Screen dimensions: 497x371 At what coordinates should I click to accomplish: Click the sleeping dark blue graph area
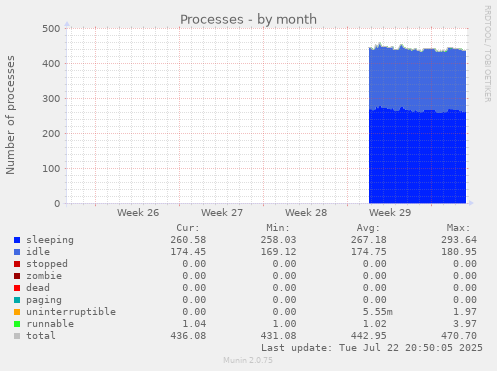(x=417, y=157)
